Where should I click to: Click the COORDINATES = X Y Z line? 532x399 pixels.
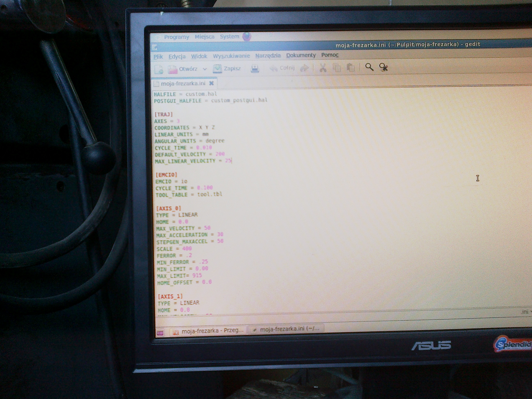point(185,127)
